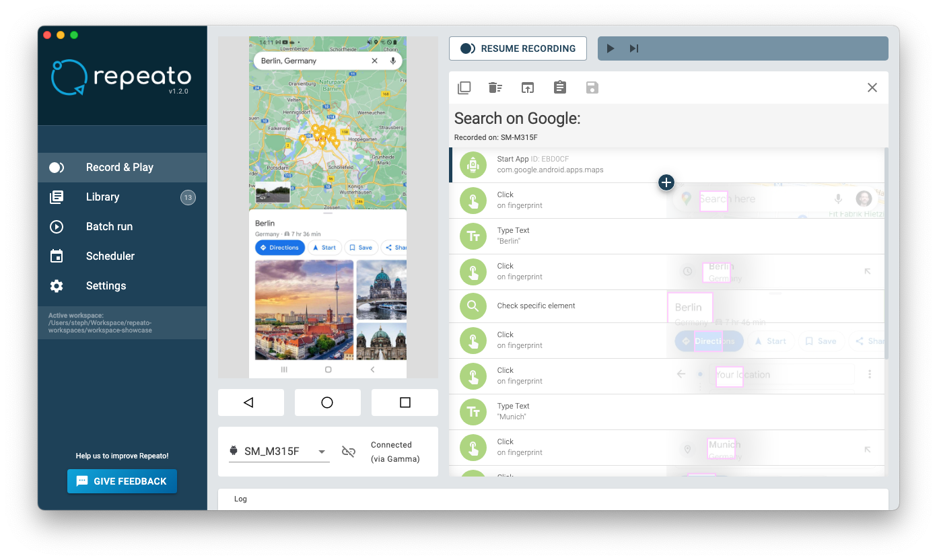937x560 pixels.
Task: Tap the Berlin TV tower sunset photo
Action: click(x=304, y=310)
